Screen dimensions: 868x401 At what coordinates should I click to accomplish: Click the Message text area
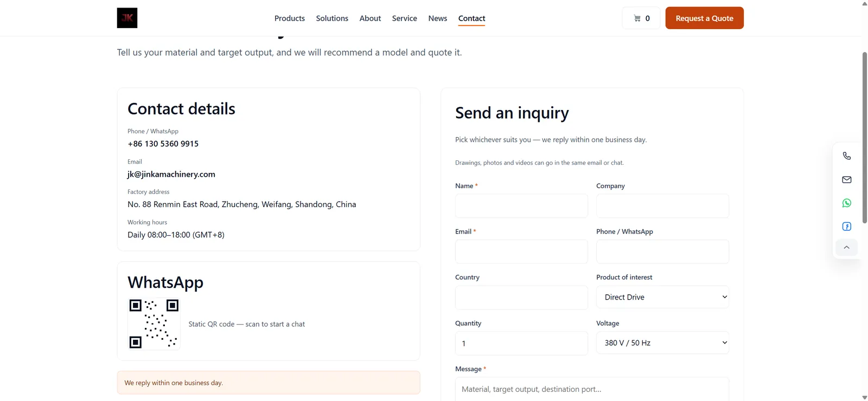coord(592,389)
